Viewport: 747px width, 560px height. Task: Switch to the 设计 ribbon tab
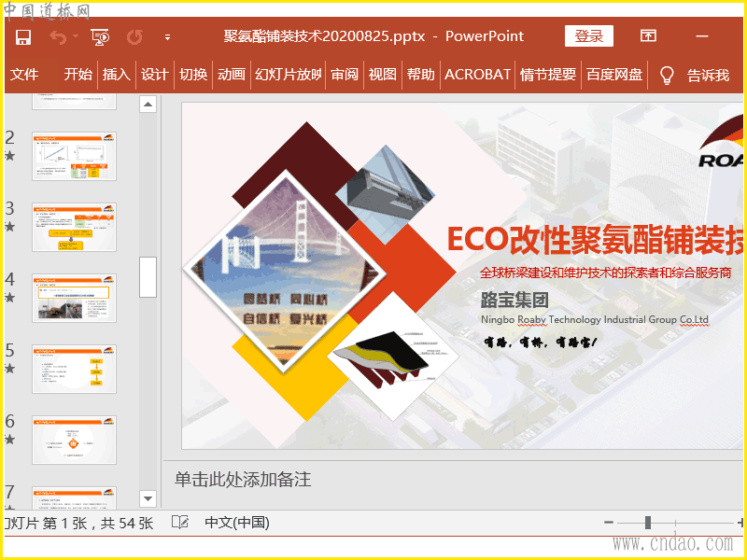coord(154,75)
